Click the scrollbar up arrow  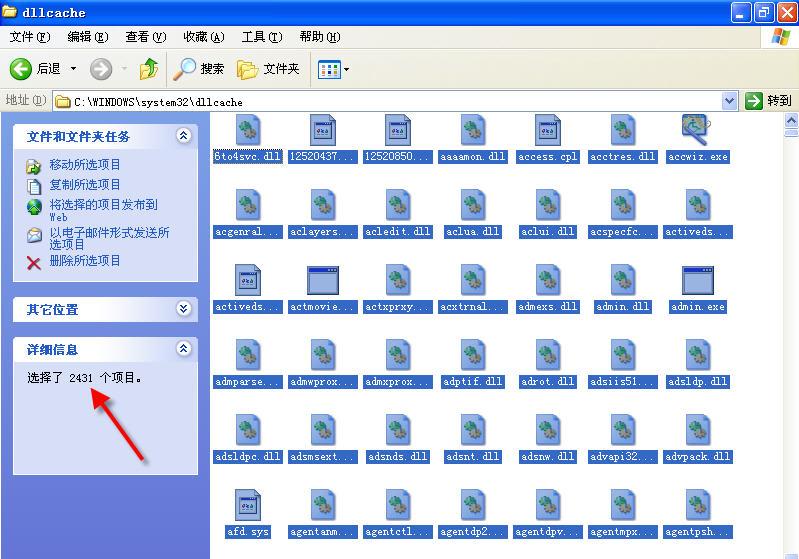(x=791, y=120)
